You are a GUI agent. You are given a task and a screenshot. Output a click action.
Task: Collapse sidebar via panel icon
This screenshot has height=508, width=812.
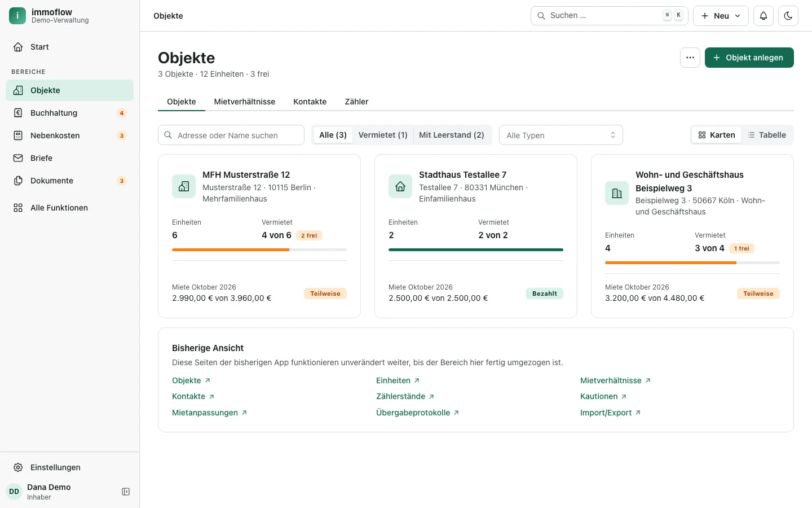tap(126, 492)
